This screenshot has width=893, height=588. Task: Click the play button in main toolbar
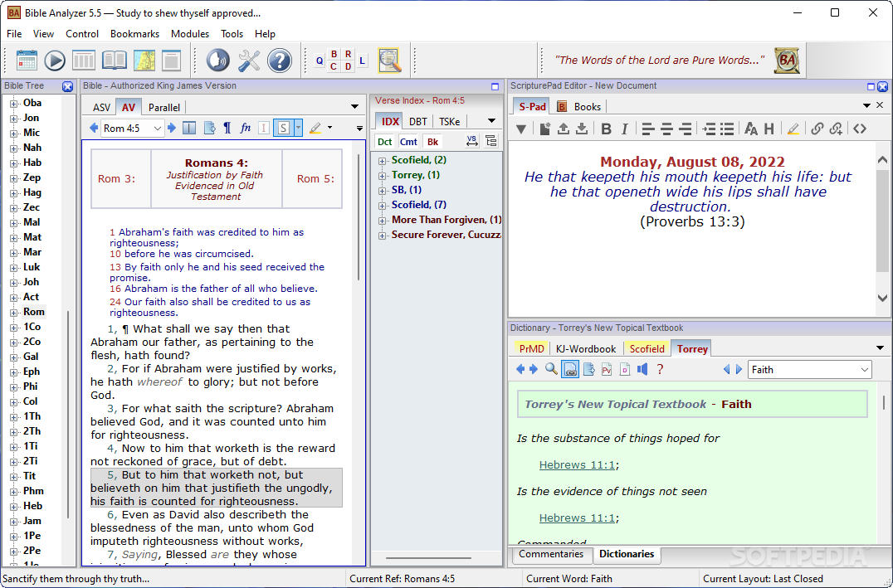(55, 61)
